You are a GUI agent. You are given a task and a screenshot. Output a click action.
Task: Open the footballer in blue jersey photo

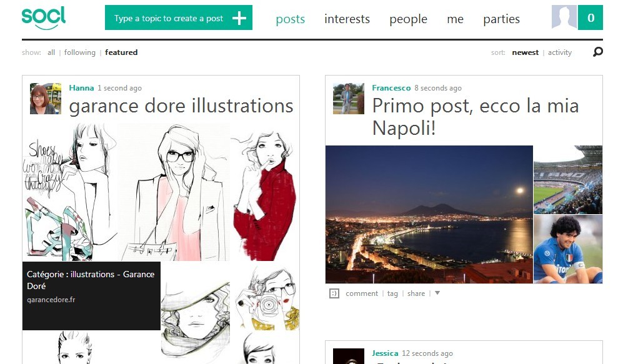point(568,249)
